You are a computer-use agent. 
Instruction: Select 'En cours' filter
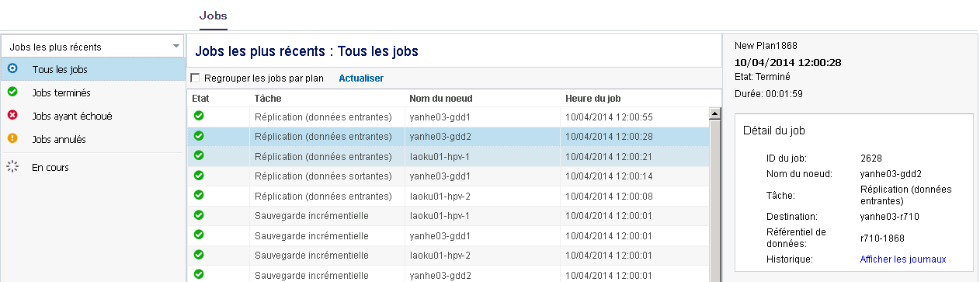pyautogui.click(x=92, y=167)
